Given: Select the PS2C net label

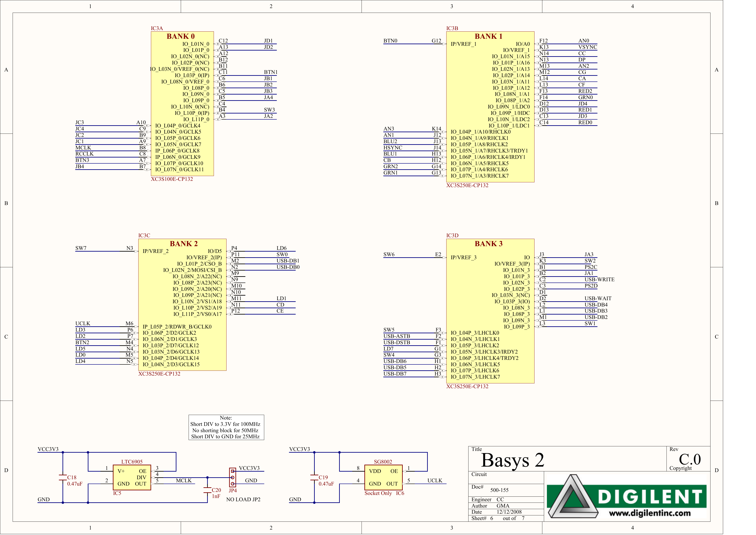Looking at the screenshot, I should pos(591,267).
